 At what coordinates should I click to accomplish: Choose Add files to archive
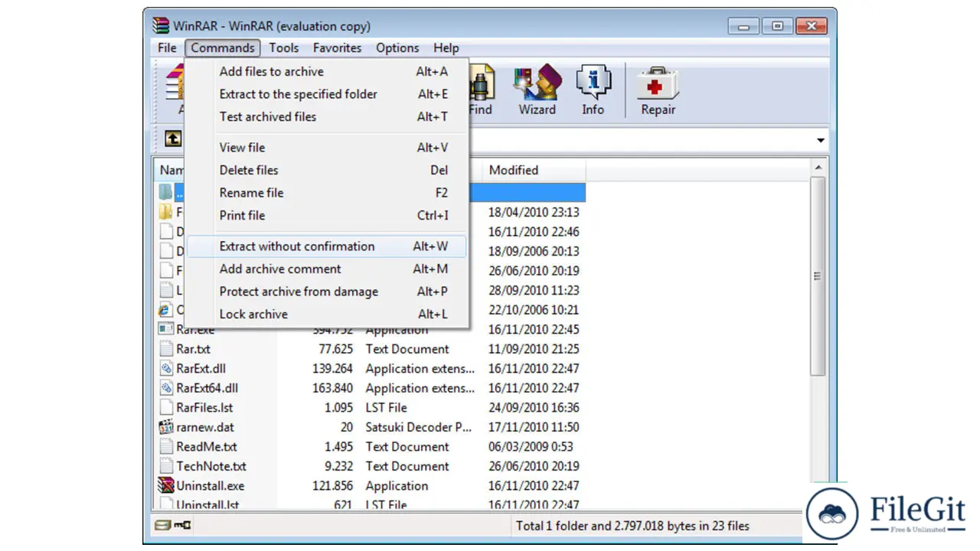(327, 71)
